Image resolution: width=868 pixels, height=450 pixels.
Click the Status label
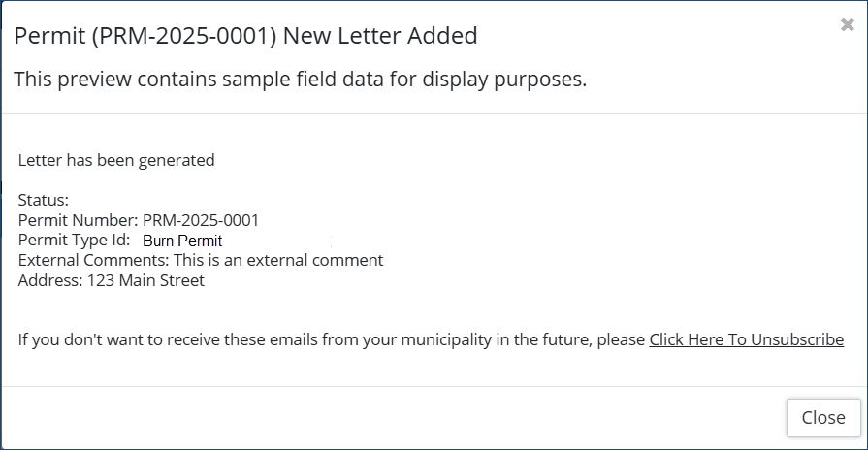click(43, 200)
